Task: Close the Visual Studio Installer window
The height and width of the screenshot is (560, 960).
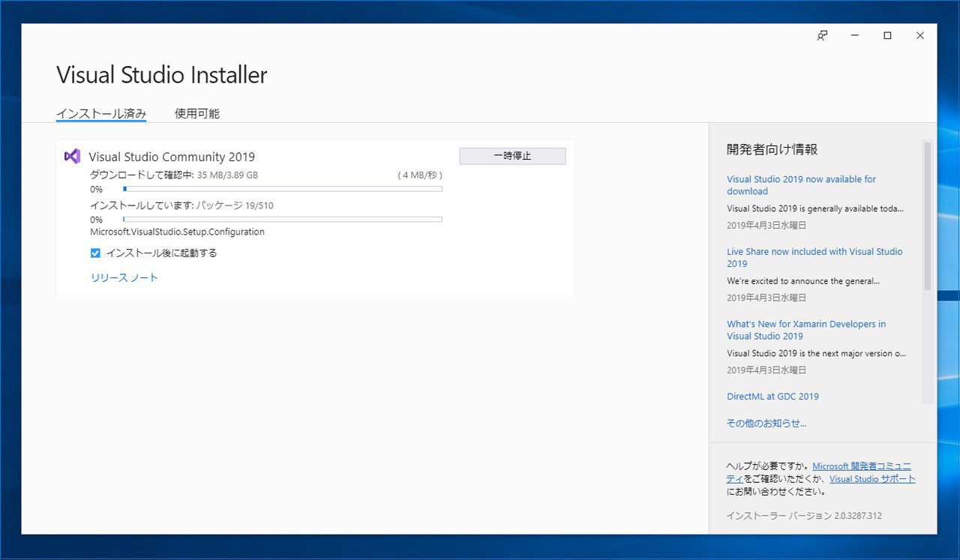Action: [920, 35]
